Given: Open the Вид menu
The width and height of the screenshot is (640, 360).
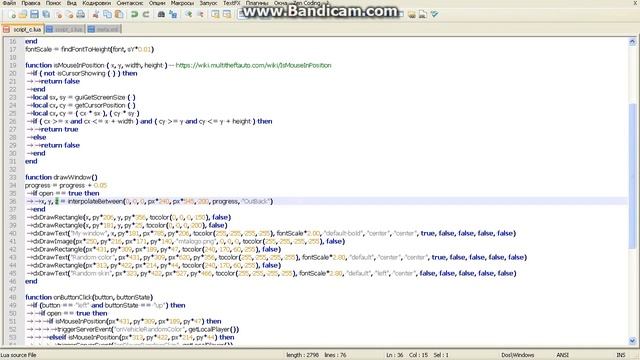Looking at the screenshot, I should [x=71, y=3].
